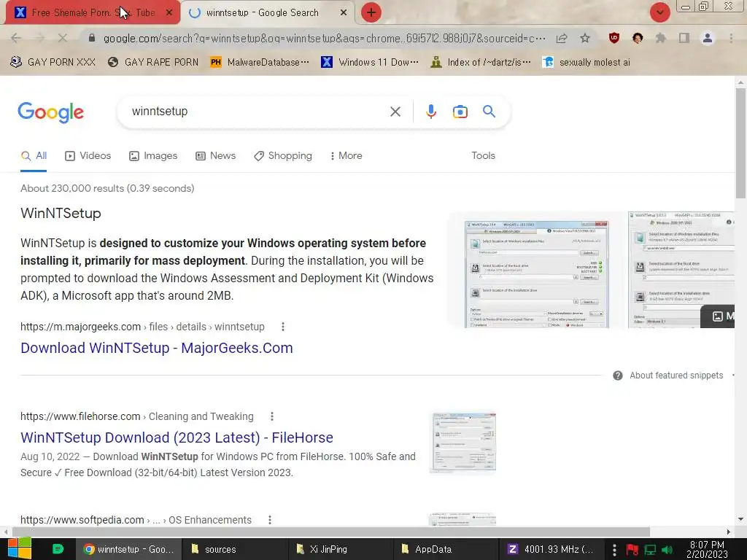This screenshot has width=747, height=560.
Task: Open the first WinNTSetup featured screenshot
Action: [536, 275]
